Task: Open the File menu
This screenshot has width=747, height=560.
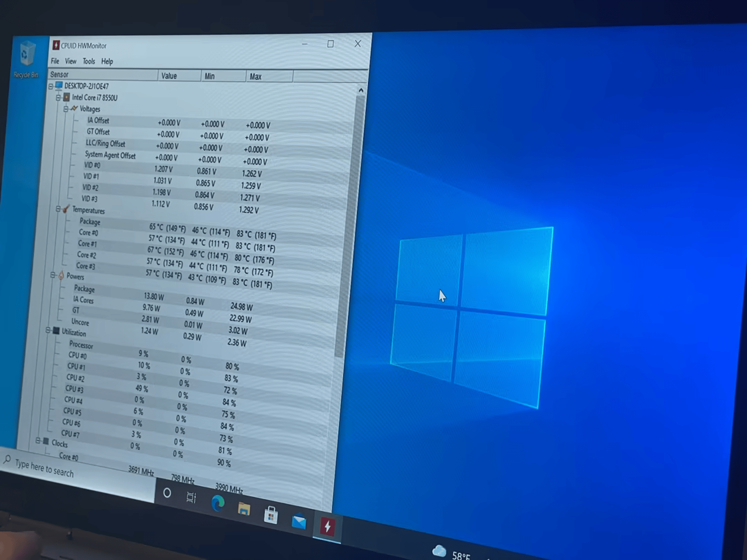Action: click(x=55, y=61)
